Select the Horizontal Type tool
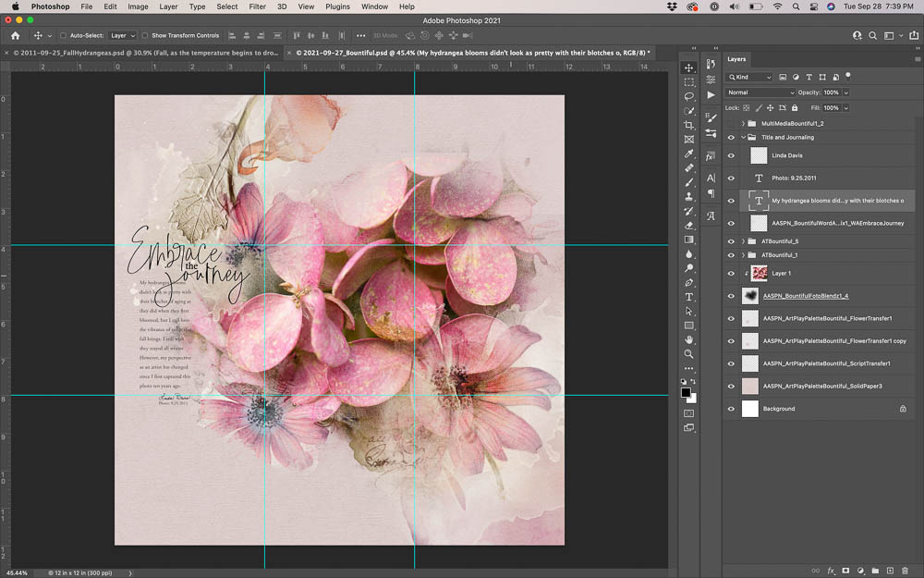 [x=689, y=297]
